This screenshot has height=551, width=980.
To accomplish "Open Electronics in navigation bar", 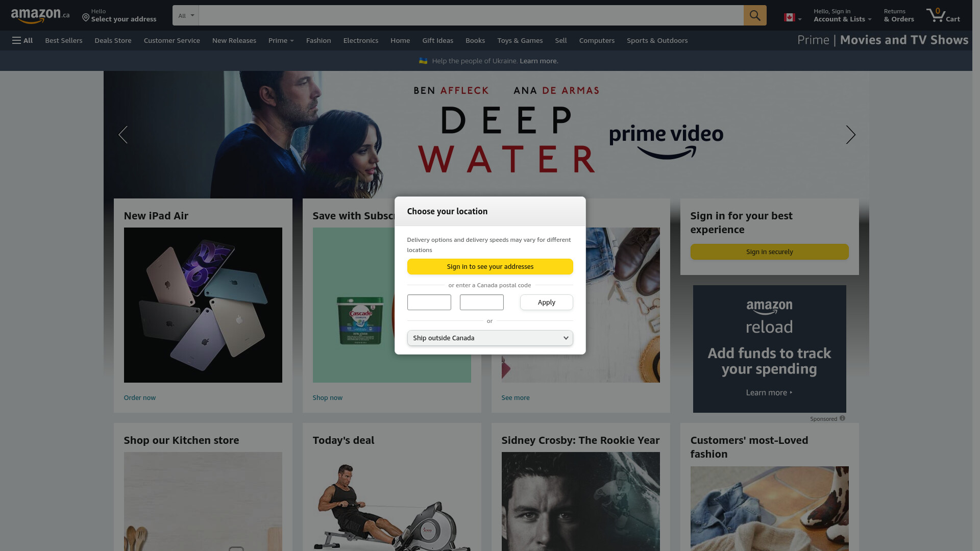I will pyautogui.click(x=361, y=40).
